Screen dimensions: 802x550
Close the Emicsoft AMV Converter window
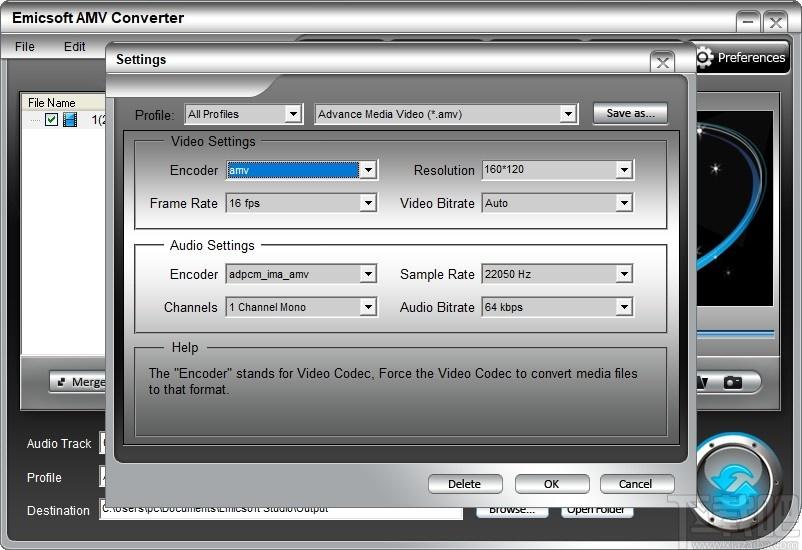point(775,22)
